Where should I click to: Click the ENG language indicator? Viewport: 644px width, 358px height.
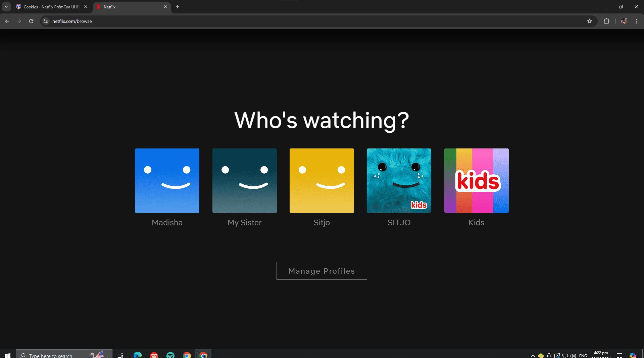[x=583, y=356]
